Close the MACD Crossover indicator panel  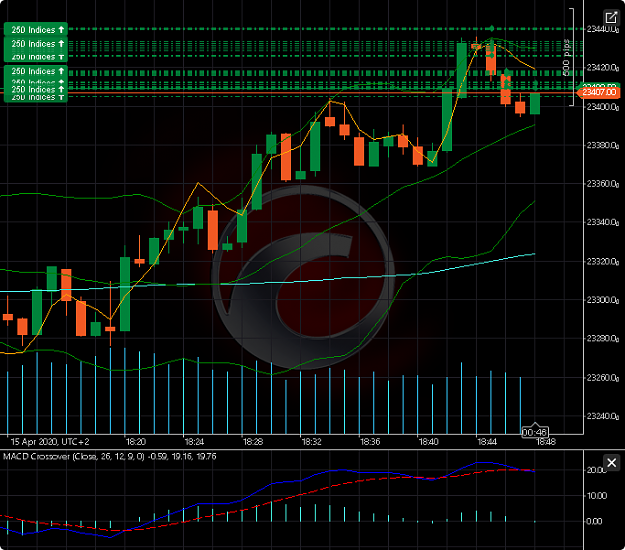click(611, 463)
